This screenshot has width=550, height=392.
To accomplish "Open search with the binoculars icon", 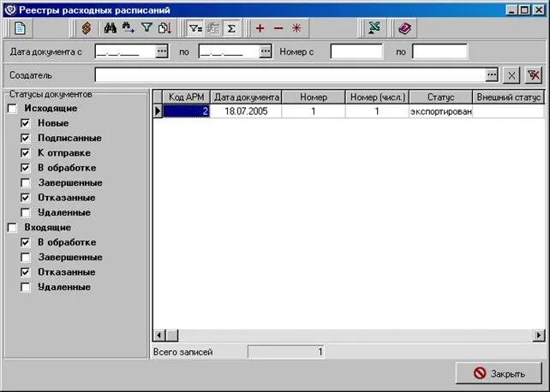I will (x=111, y=28).
